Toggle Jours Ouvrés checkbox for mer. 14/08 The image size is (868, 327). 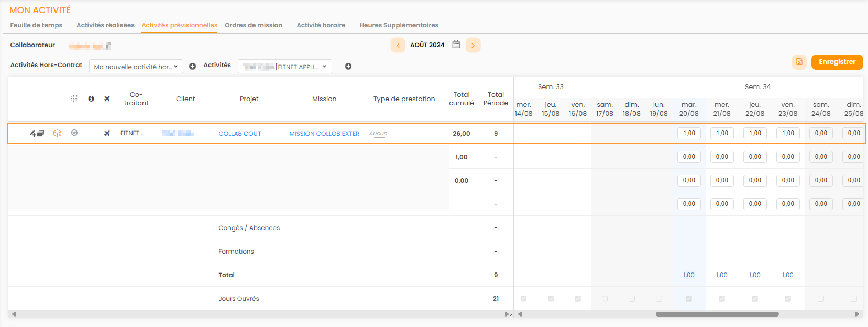[523, 299]
